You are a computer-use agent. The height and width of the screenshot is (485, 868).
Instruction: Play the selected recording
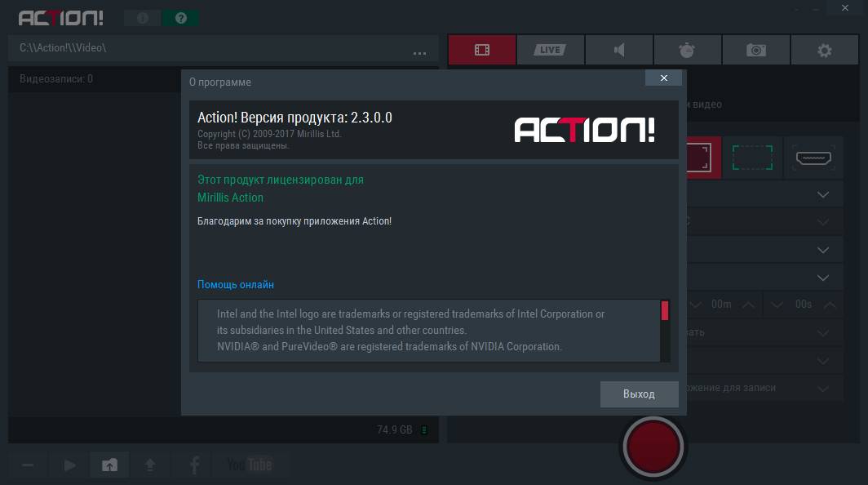tap(70, 465)
